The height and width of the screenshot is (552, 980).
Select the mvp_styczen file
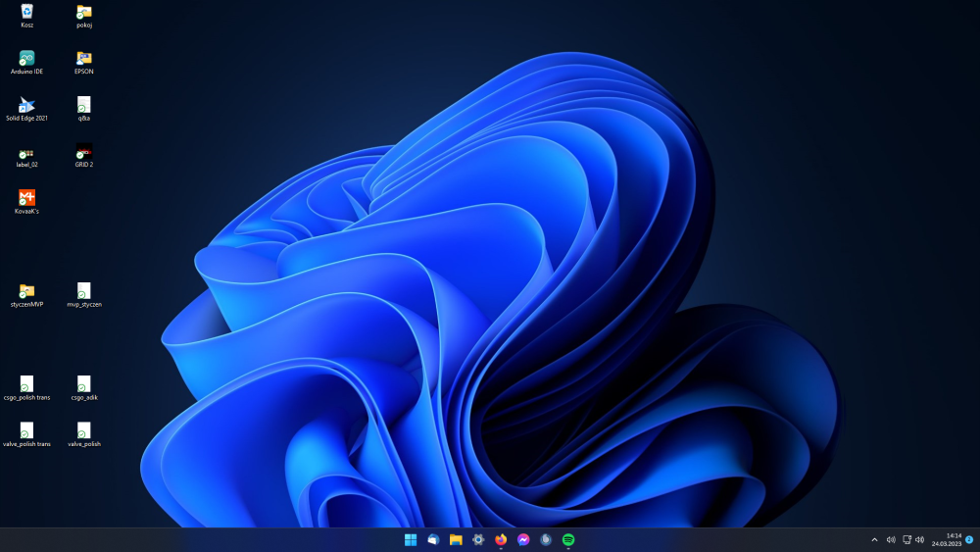tap(84, 295)
